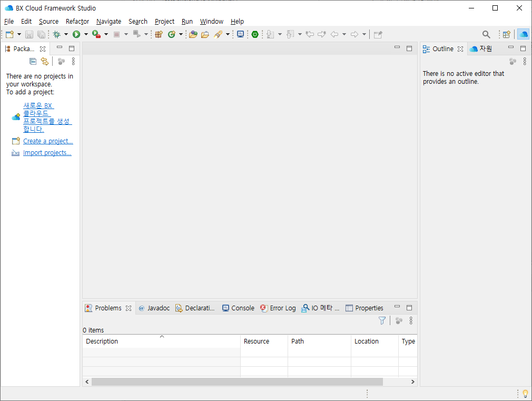Click the 'Create a project...' link
Viewport: 532px width, 401px height.
click(x=48, y=141)
